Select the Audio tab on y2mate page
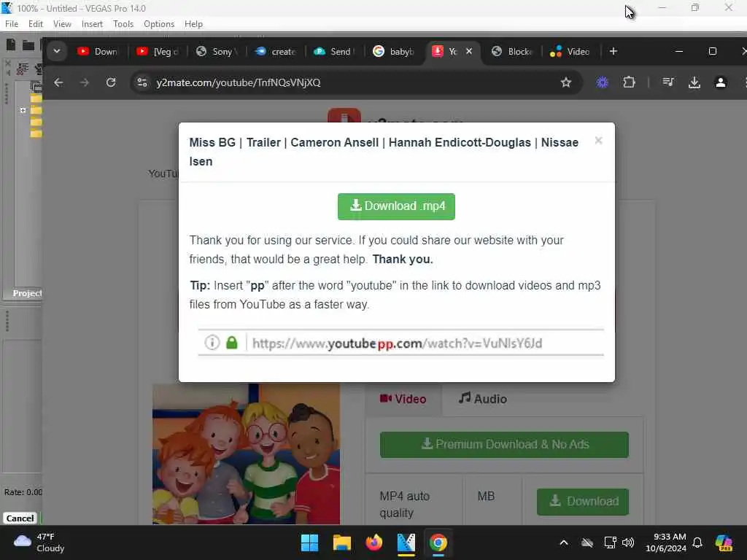The width and height of the screenshot is (747, 560). [483, 399]
